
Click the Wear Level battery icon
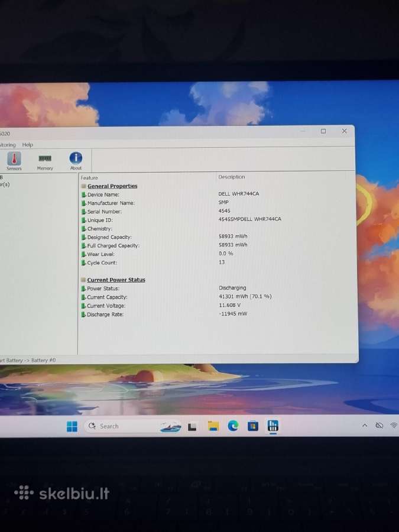point(83,254)
